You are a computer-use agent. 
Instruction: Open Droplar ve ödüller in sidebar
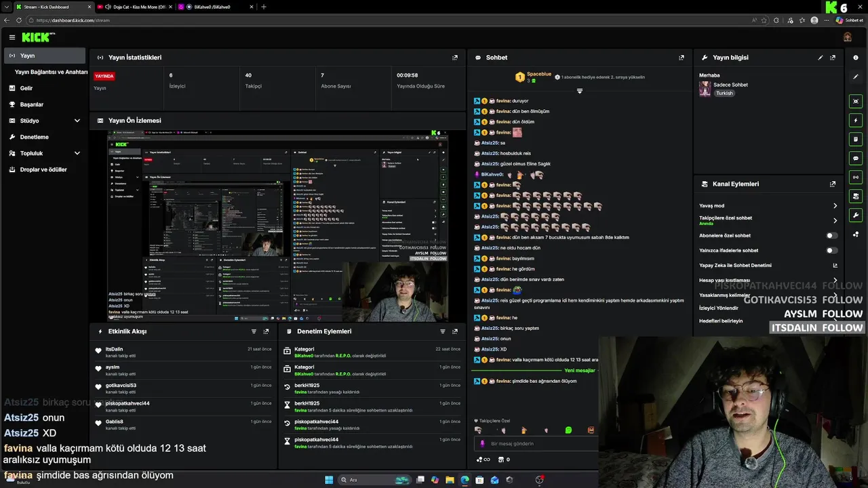click(x=45, y=169)
